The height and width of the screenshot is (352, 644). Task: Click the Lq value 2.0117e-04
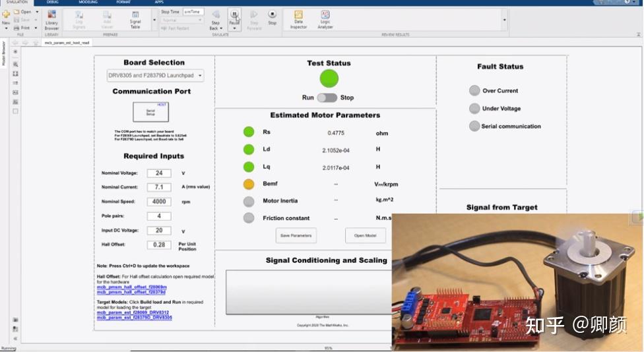(x=336, y=168)
